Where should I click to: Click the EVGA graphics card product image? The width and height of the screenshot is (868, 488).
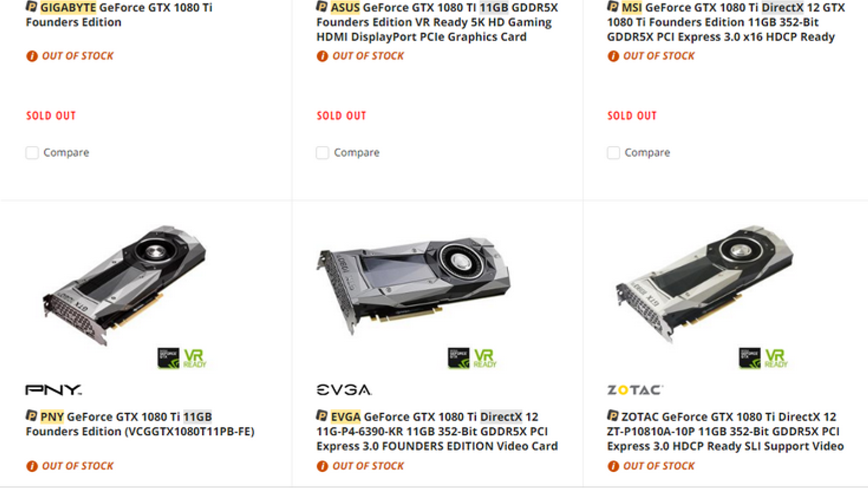413,285
